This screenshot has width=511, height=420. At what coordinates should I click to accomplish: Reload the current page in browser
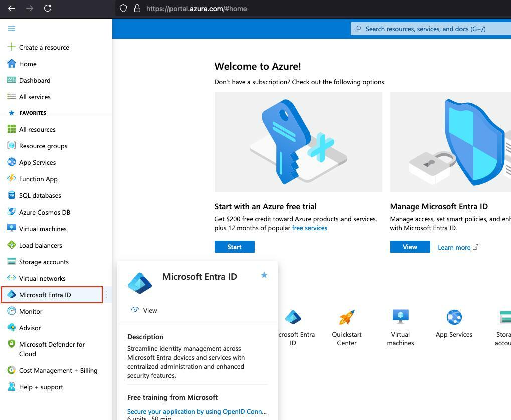pos(48,8)
